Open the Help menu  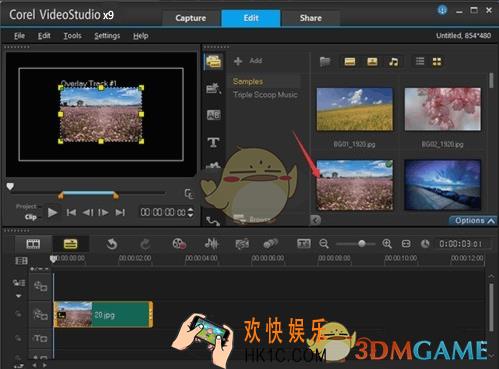(x=141, y=36)
